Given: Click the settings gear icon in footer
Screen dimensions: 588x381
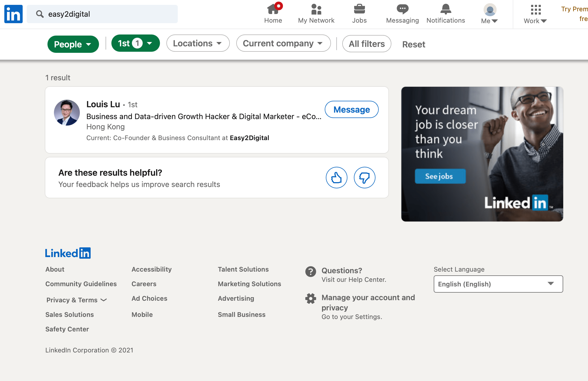Looking at the screenshot, I should 311,298.
